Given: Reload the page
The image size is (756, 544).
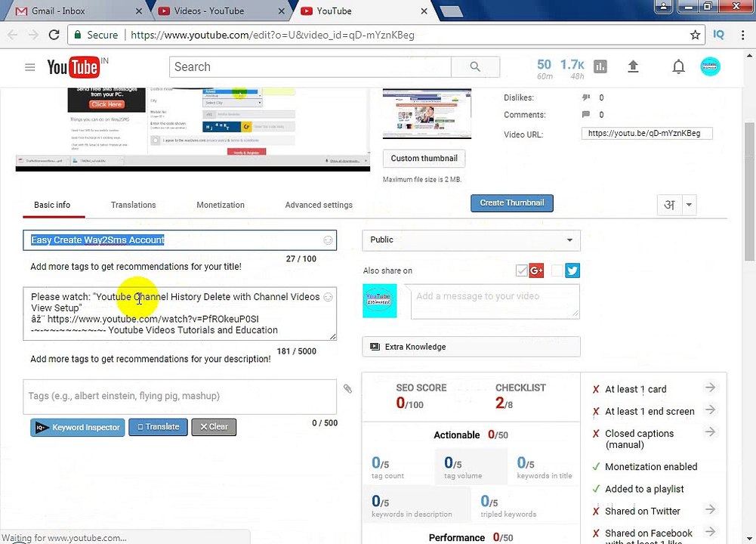Looking at the screenshot, I should [x=54, y=35].
